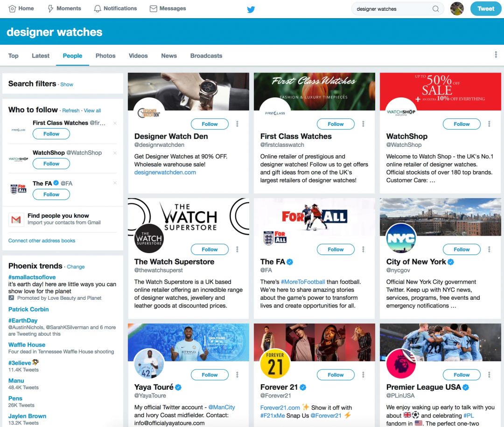The width and height of the screenshot is (504, 427).
Task: Switch to the Photos tab
Action: point(105,56)
